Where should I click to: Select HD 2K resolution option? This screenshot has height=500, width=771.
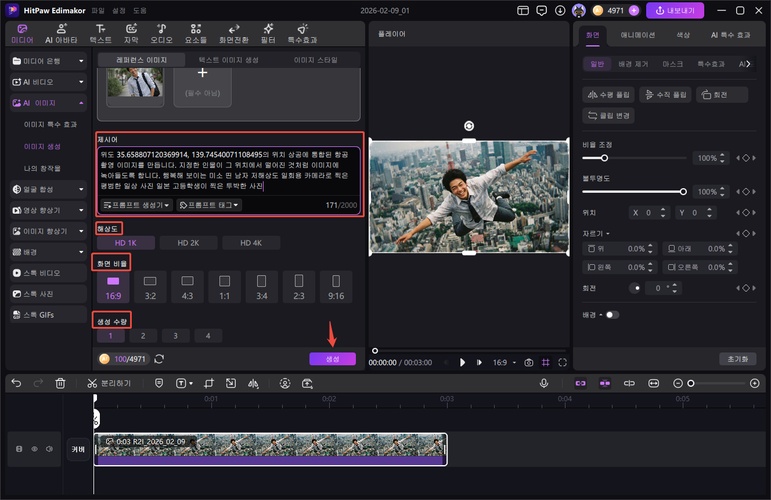[188, 243]
